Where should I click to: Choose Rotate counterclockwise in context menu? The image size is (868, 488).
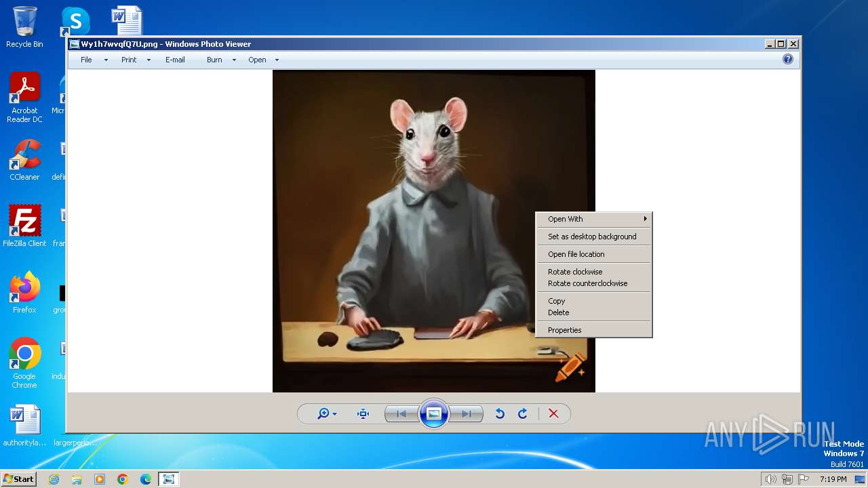(594, 283)
